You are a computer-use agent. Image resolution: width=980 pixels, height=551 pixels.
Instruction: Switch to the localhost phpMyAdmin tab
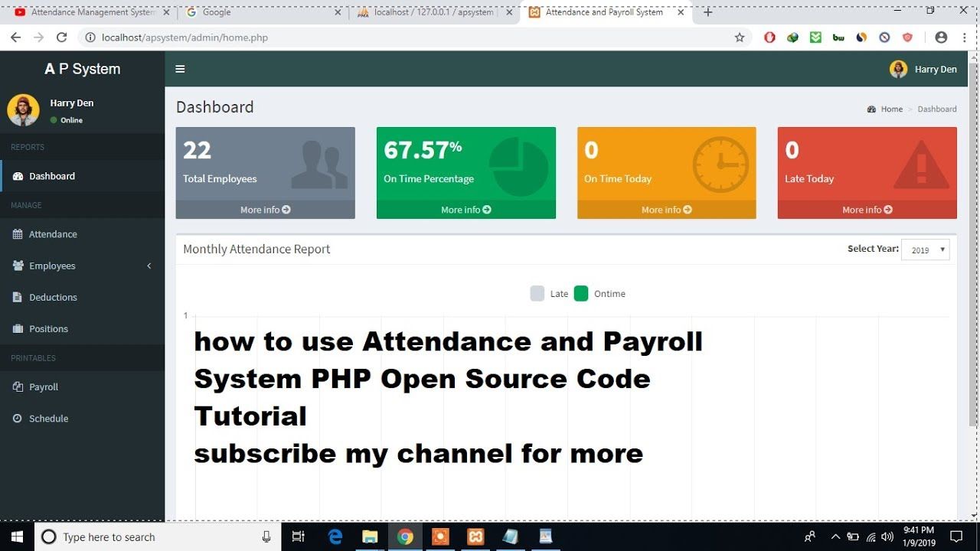[435, 12]
